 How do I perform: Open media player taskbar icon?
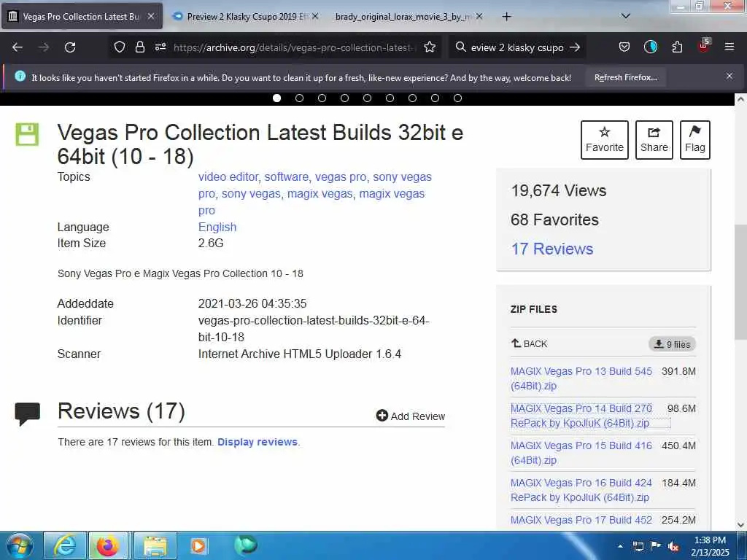pos(198,545)
